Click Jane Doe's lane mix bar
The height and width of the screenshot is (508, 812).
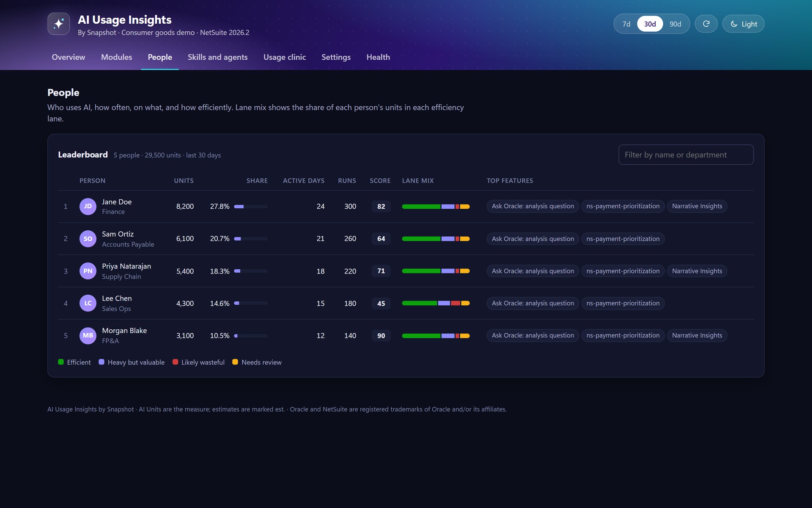(x=436, y=207)
